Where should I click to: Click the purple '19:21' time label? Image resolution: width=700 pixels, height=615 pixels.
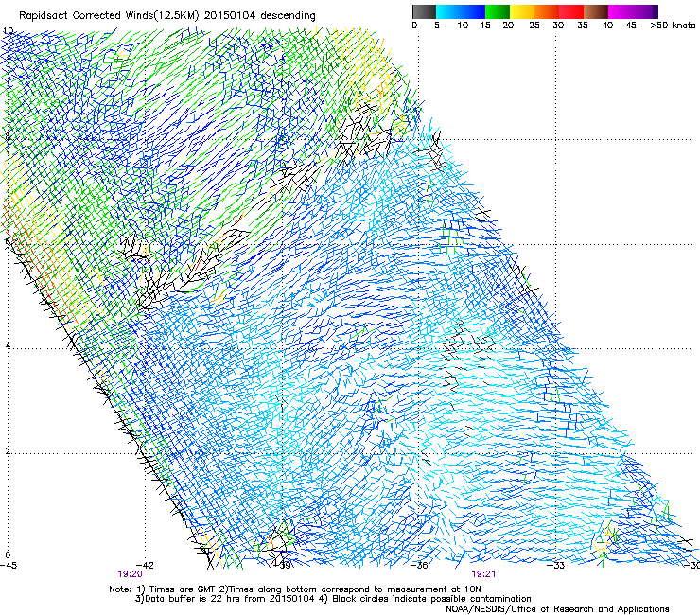pos(483,574)
